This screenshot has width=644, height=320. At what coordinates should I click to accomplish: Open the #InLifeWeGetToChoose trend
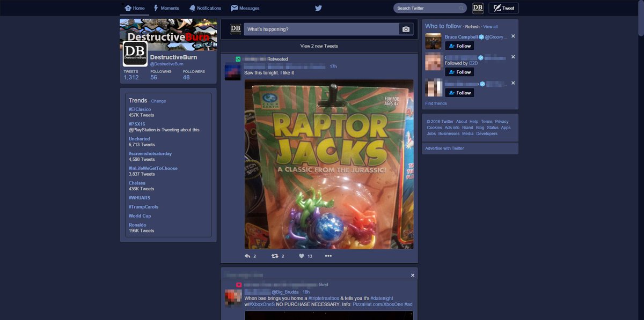[x=153, y=168]
